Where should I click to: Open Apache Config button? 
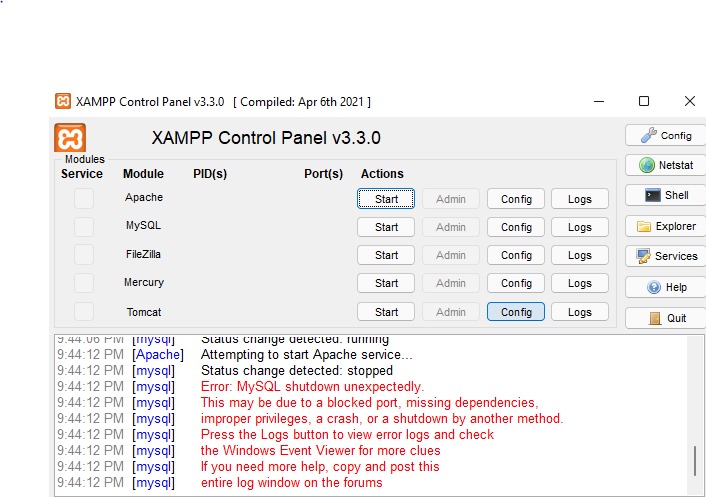(x=516, y=199)
